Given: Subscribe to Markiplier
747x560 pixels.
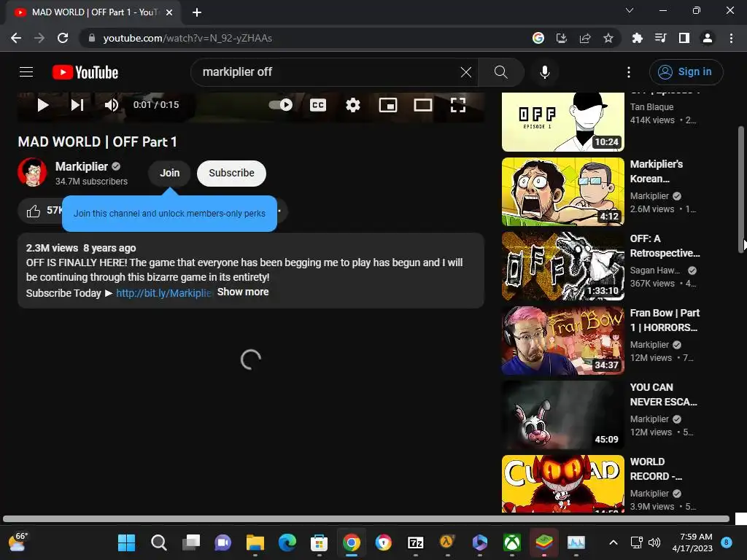Looking at the screenshot, I should click(231, 173).
